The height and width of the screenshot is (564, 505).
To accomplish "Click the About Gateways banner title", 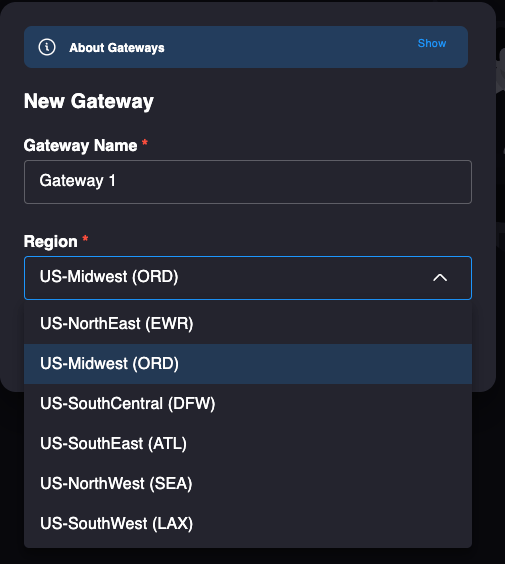I will 117,47.
